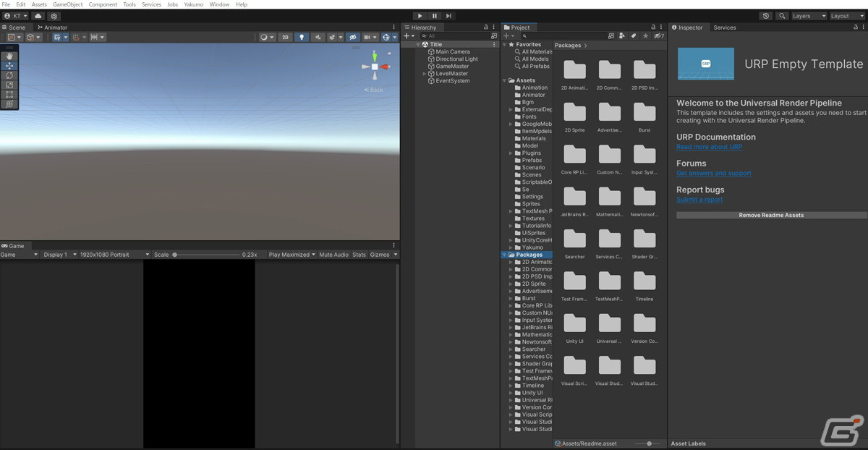This screenshot has height=450, width=868.
Task: Click the Project search field
Action: (564, 35)
